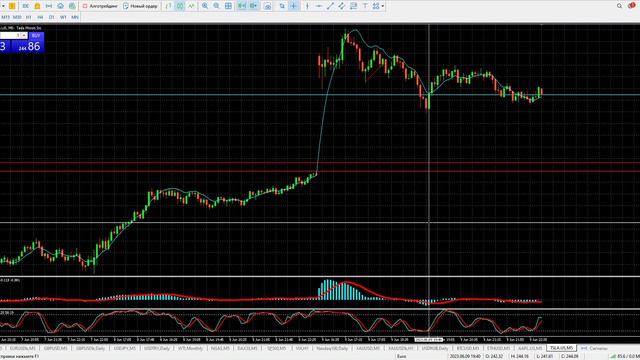The width and height of the screenshot is (640, 360).
Task: Open the GBPUSD M5 chart tab
Action: point(55,348)
